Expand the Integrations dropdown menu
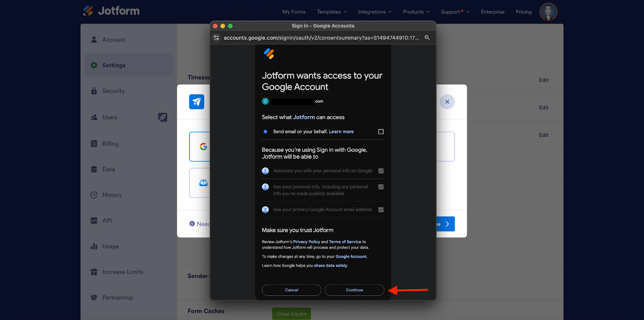Viewport: 644px width, 320px height. point(375,12)
